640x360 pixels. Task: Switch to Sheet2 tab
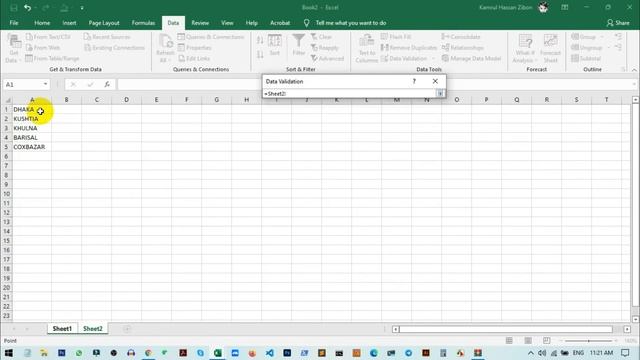[93, 329]
